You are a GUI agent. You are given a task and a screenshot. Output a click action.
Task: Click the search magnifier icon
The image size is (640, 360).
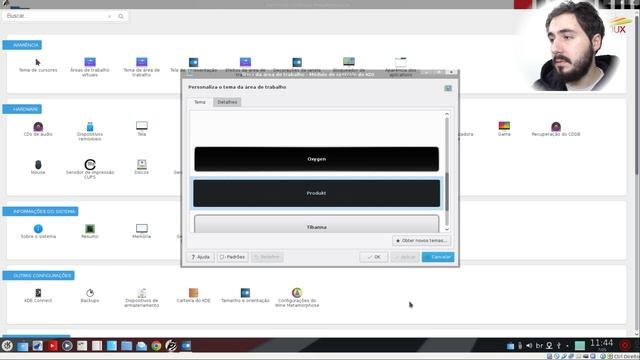[121, 16]
